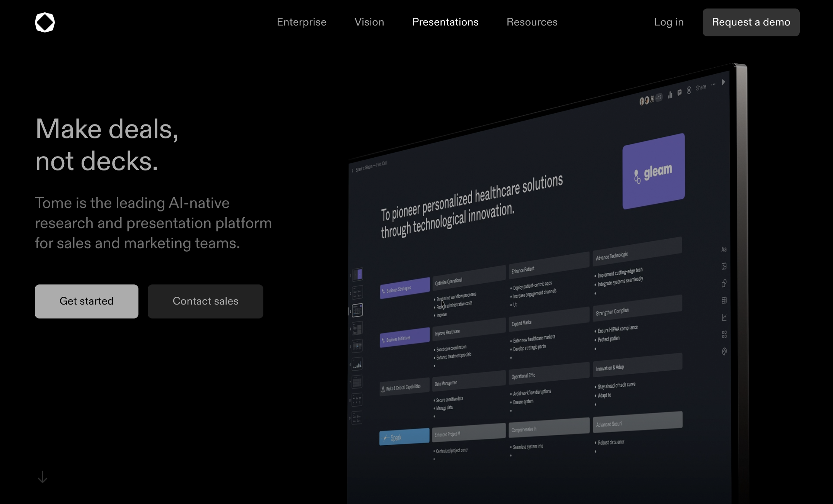This screenshot has width=833, height=504.
Task: Click the Enhanced Project M header cell
Action: [x=469, y=432]
